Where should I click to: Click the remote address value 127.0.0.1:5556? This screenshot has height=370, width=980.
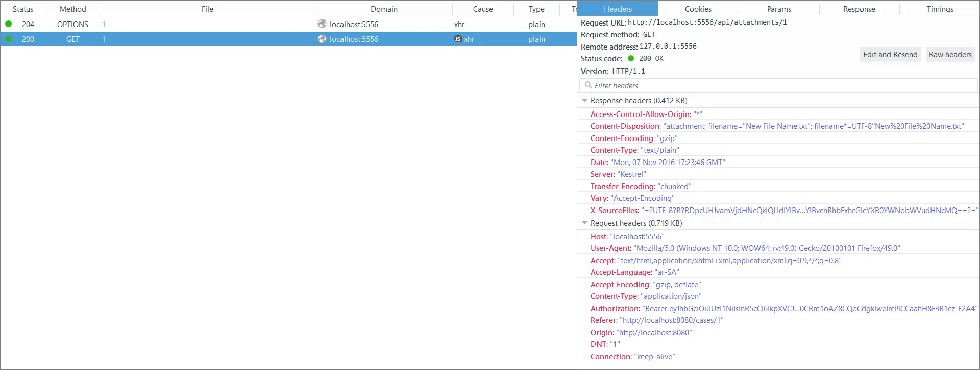pyautogui.click(x=668, y=47)
